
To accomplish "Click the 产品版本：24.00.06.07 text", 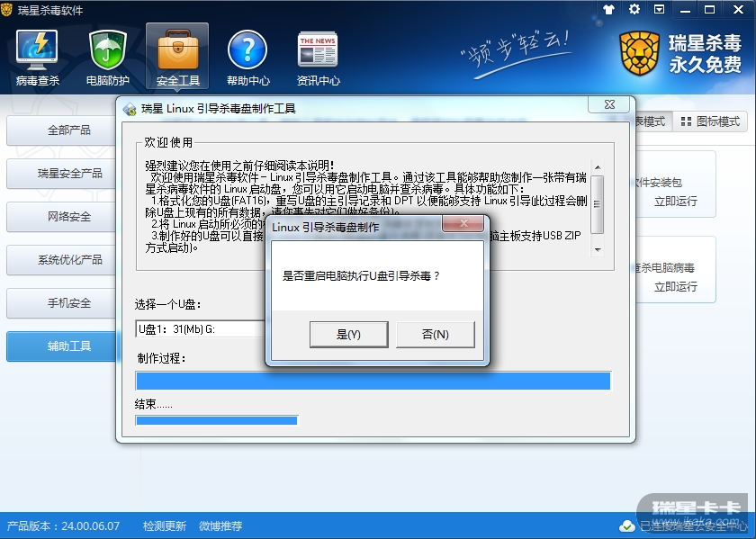I will point(63,526).
